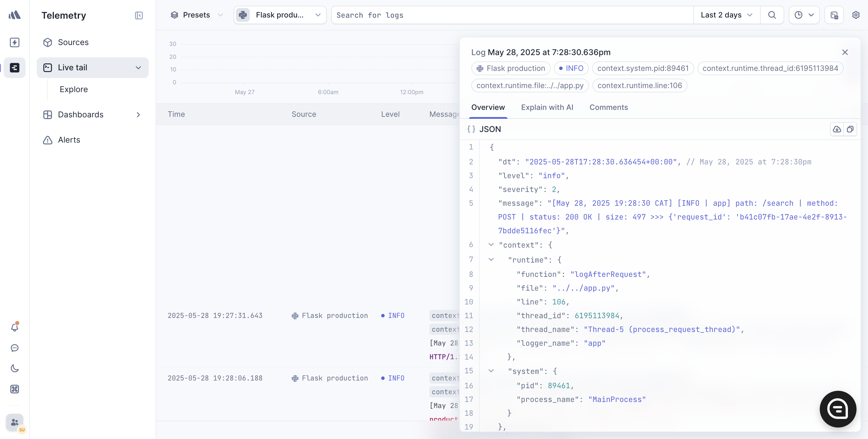Click the Sources cube icon
The width and height of the screenshot is (868, 439).
coord(48,42)
